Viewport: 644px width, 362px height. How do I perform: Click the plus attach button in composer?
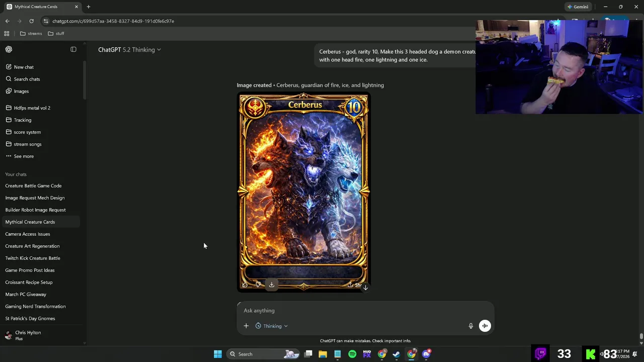coord(246,326)
